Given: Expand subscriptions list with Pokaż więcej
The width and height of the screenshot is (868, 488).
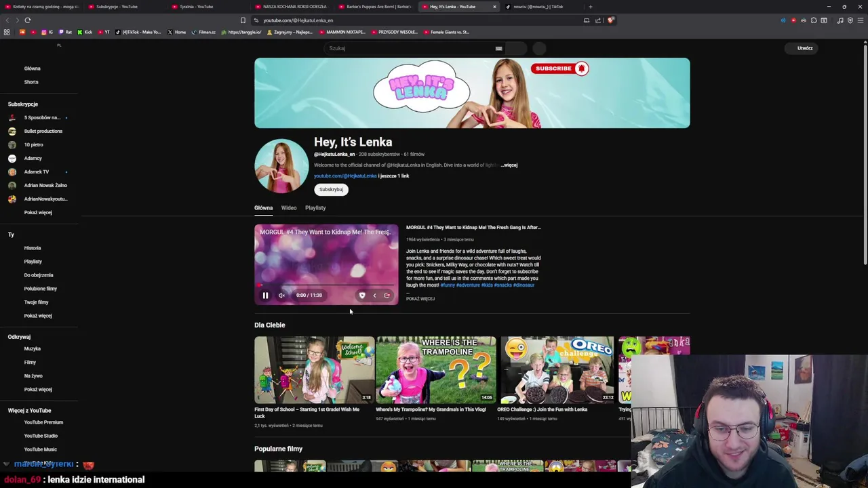Looking at the screenshot, I should pos(38,213).
